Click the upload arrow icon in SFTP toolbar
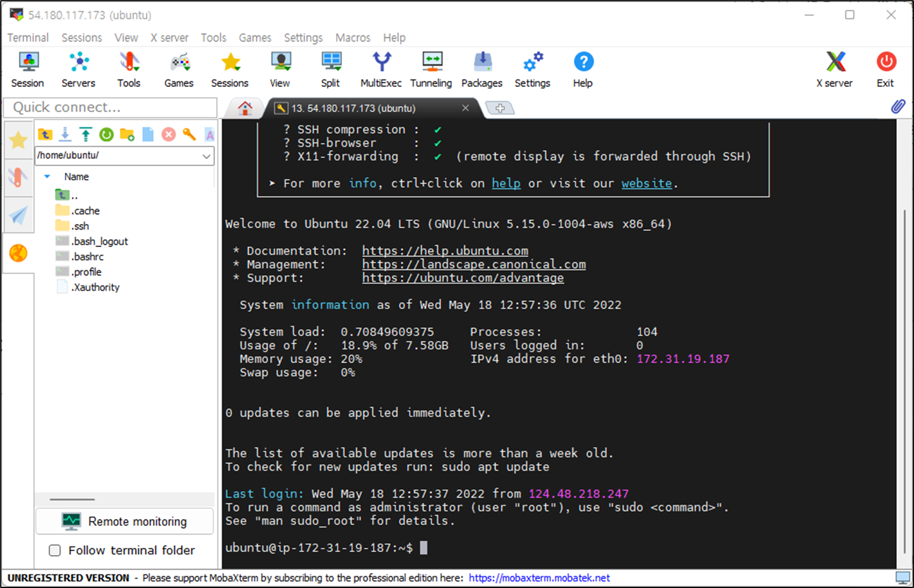The width and height of the screenshot is (914, 588). [86, 135]
